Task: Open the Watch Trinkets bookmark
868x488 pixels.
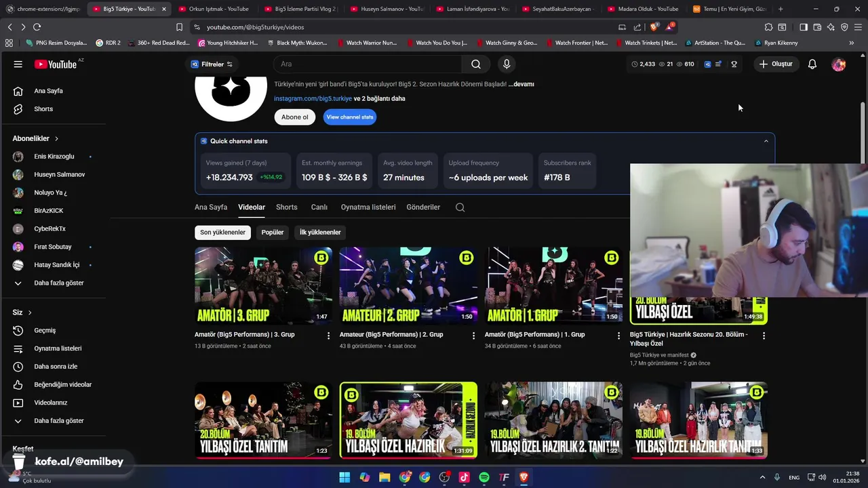Action: pyautogui.click(x=646, y=43)
